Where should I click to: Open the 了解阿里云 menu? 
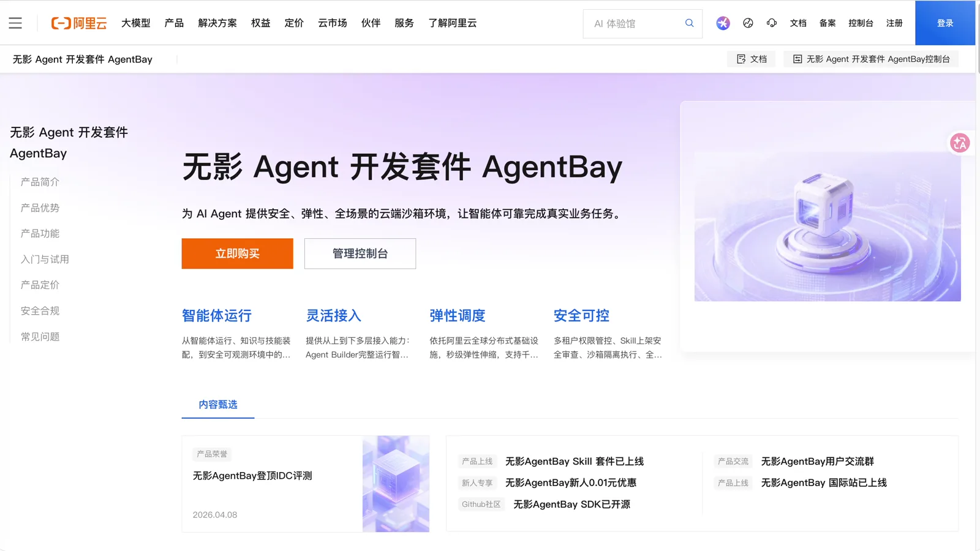coord(452,23)
